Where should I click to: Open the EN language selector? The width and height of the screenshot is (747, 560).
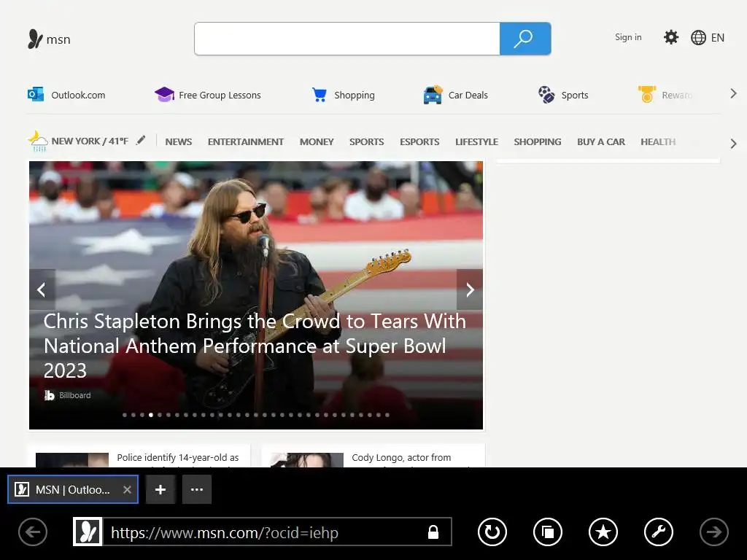click(718, 38)
